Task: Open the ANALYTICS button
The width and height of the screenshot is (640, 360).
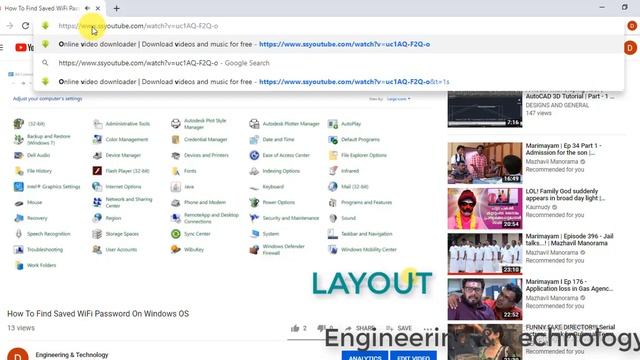Action: point(365,355)
